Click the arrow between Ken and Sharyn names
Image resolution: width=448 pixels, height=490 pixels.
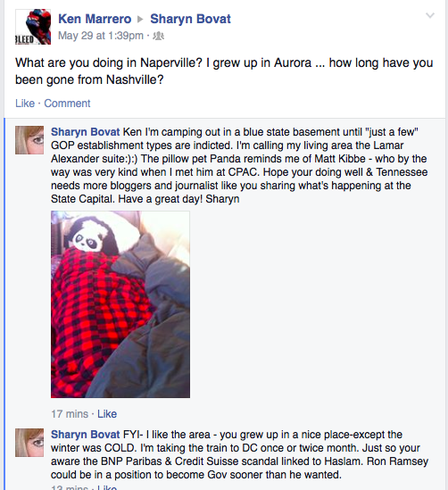tap(141, 20)
